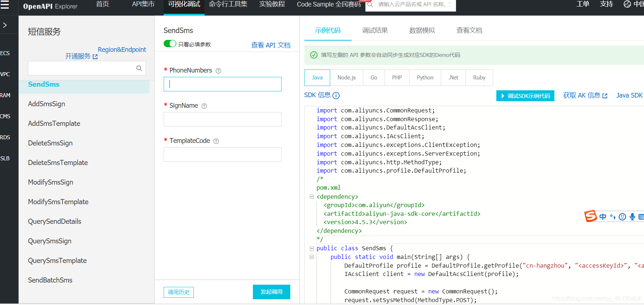The image size is (644, 305).
Task: Click Sogou punctuation mode icon
Action: click(x=612, y=217)
